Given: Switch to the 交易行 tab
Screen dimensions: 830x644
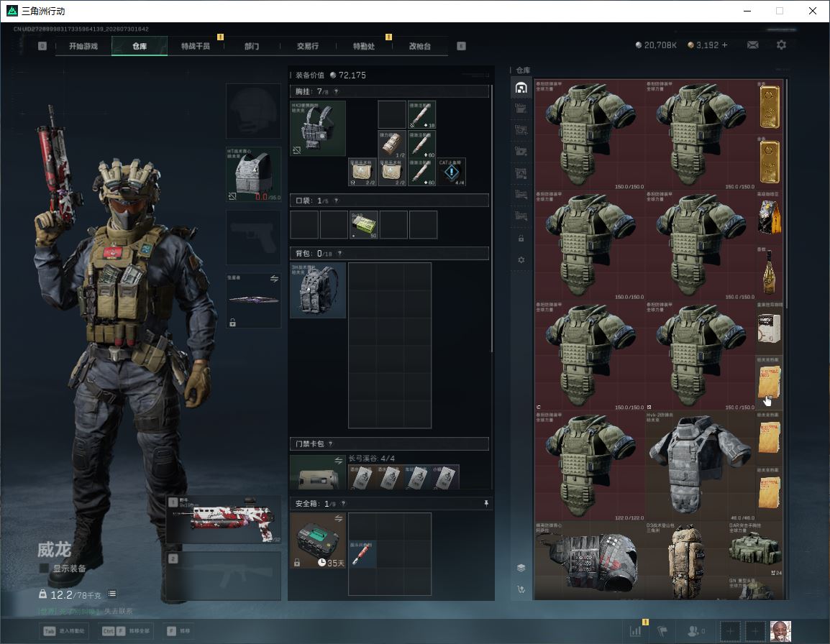Looking at the screenshot, I should coord(308,46).
